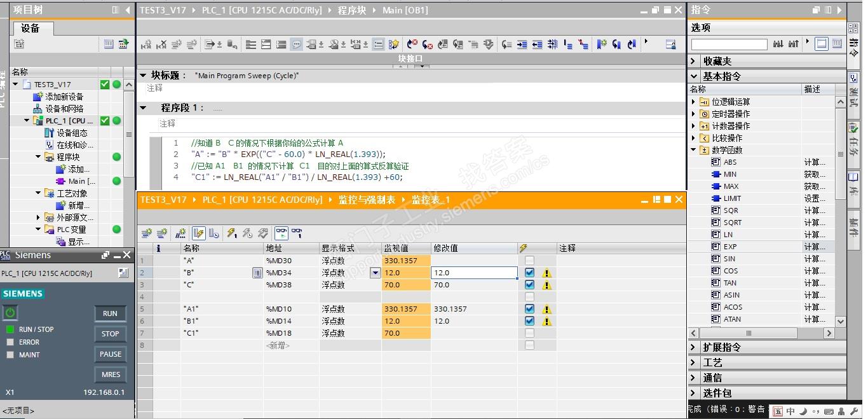Screen dimensions: 868x419
Task: Select the SQRT instruction
Action: click(x=732, y=223)
